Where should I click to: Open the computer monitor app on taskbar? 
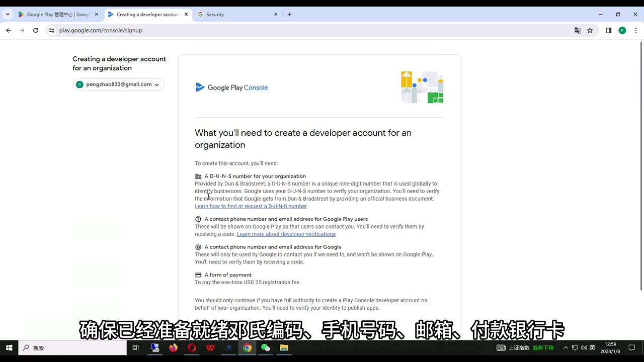click(155, 347)
